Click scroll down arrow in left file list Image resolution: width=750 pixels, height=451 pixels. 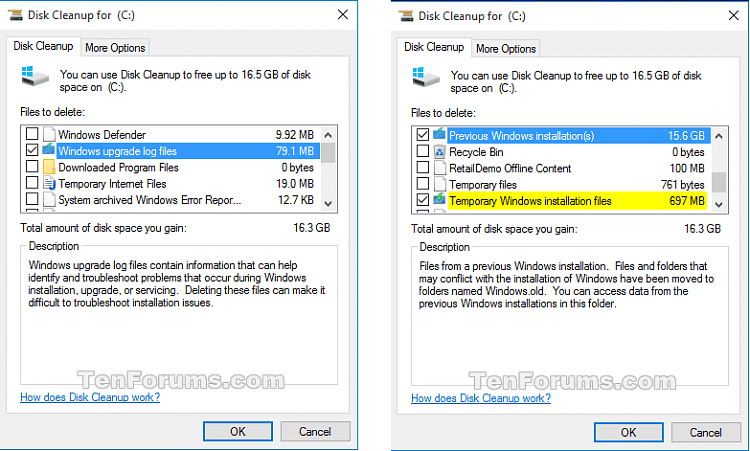(x=328, y=203)
